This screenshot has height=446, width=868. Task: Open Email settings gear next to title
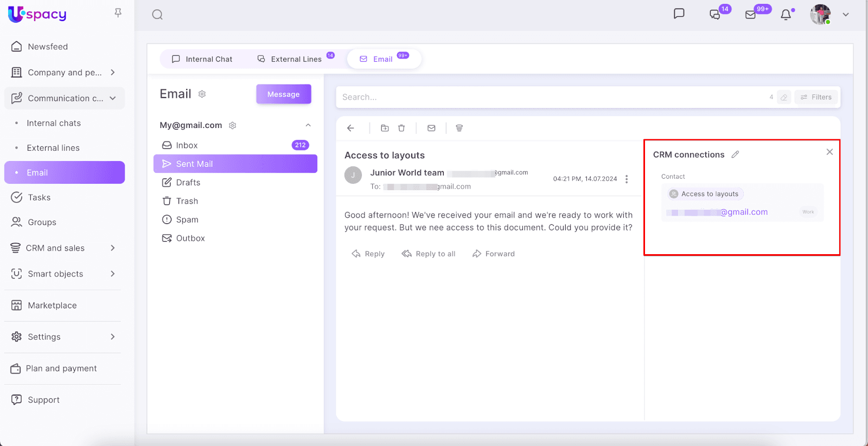(202, 94)
